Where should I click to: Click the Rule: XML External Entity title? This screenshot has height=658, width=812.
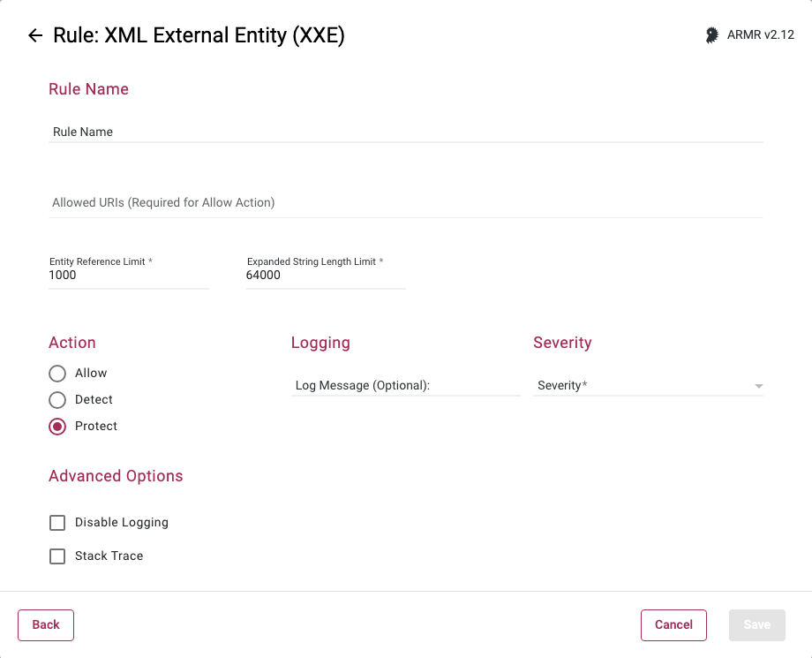point(199,35)
